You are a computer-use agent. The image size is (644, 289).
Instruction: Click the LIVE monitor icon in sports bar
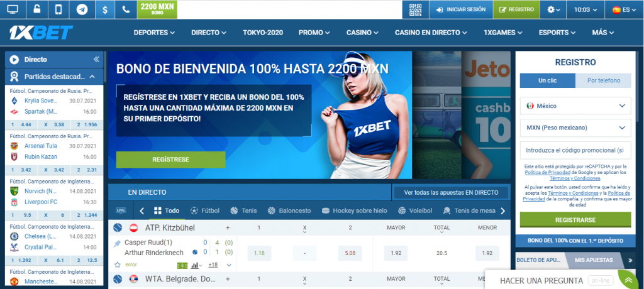point(121,210)
